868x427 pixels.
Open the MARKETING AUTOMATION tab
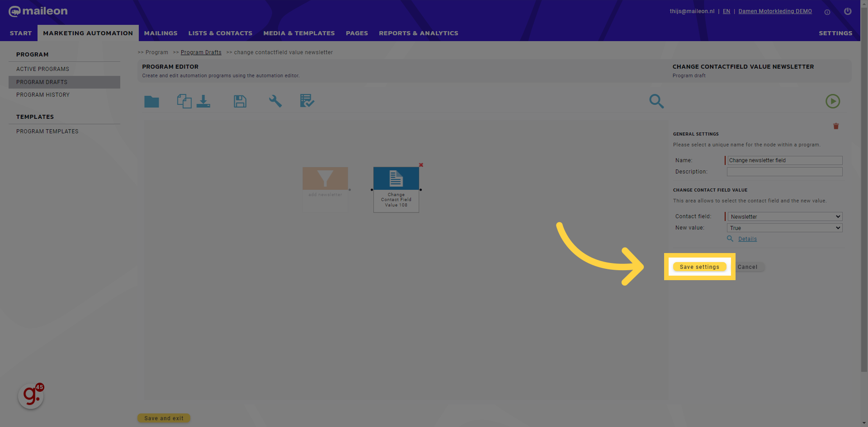tap(88, 33)
